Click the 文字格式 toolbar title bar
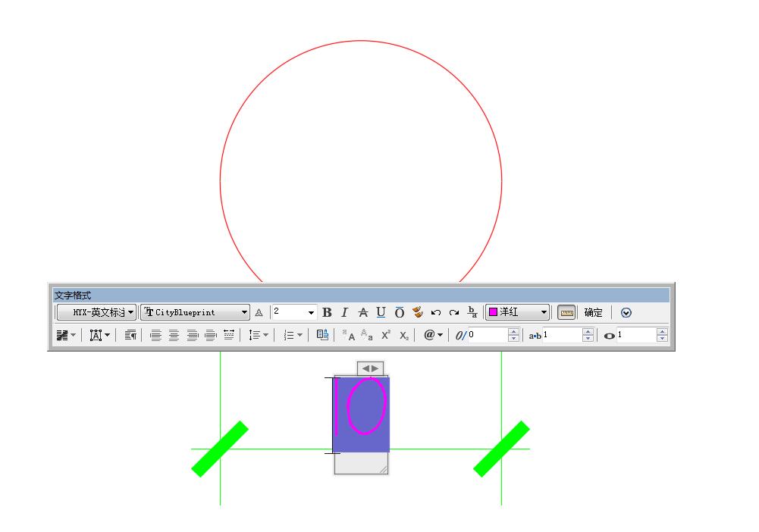The image size is (759, 532). point(361,295)
